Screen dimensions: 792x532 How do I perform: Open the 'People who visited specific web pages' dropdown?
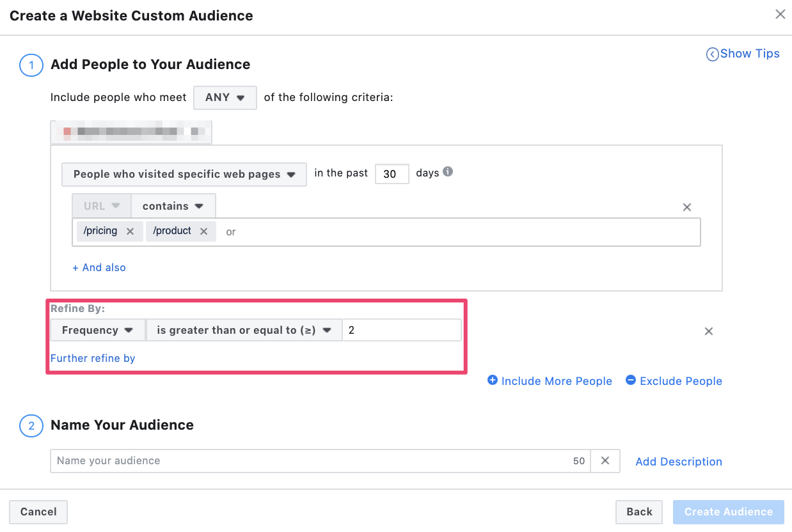[x=184, y=174]
